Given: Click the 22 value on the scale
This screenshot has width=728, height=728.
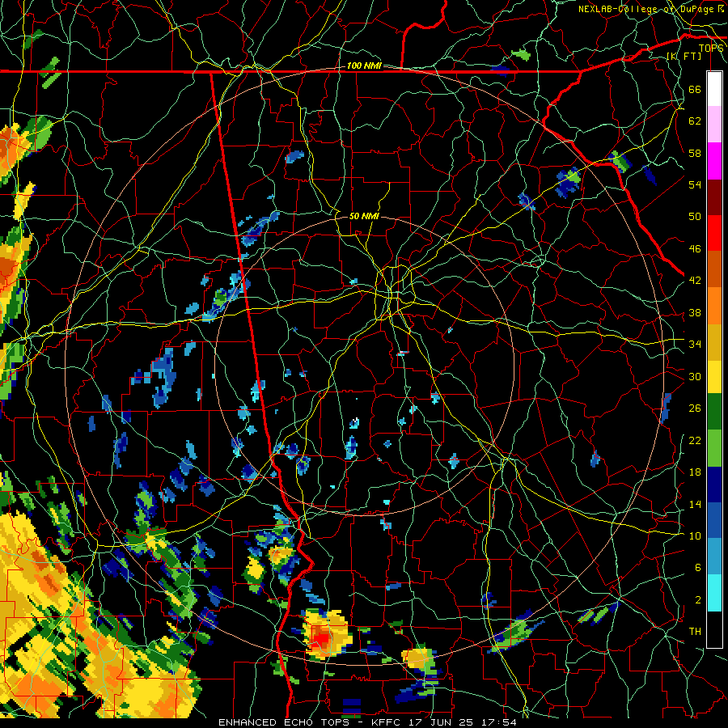Looking at the screenshot, I should [x=695, y=440].
